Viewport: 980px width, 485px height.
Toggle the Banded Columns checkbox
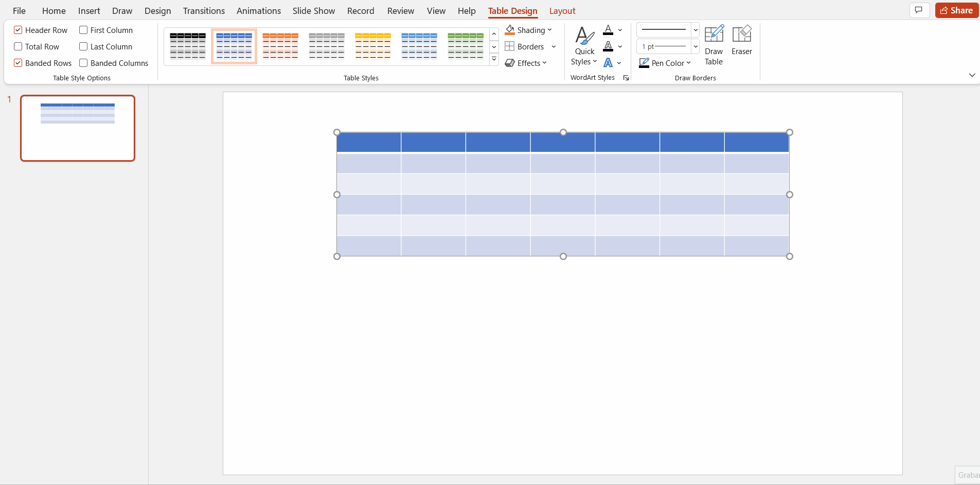click(x=83, y=63)
